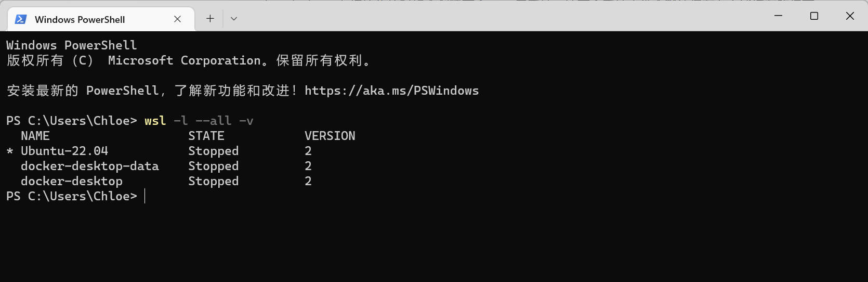Click the Ubuntu-22.04 distribution name
This screenshot has width=868, height=282.
[x=64, y=151]
